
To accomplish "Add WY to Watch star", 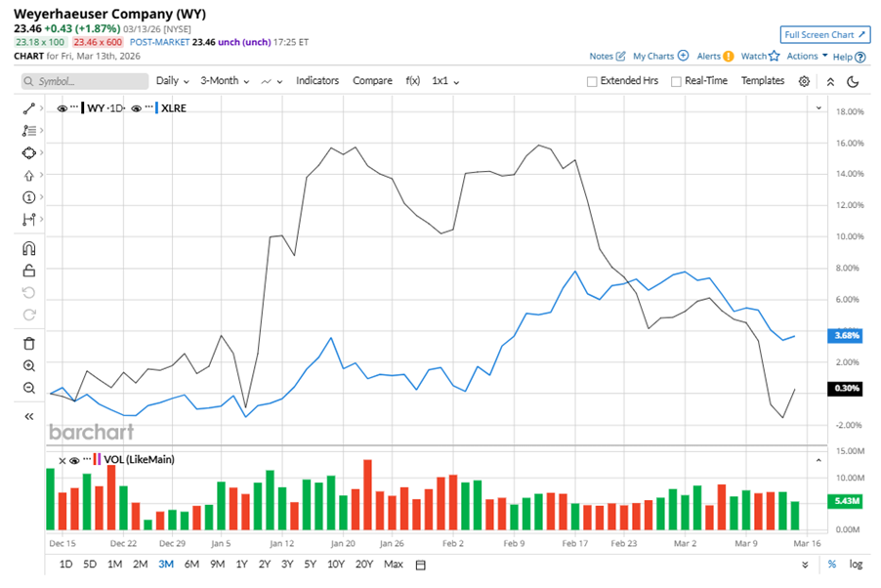I will (775, 56).
